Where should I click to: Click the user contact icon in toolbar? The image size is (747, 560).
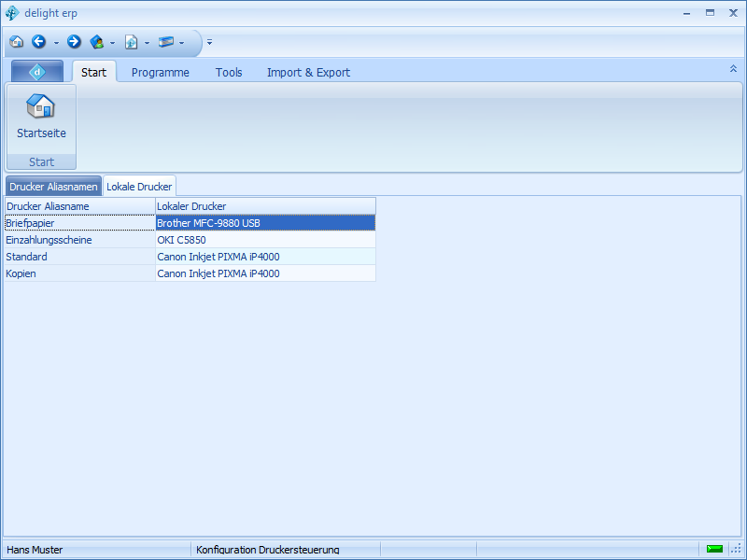coord(97,42)
